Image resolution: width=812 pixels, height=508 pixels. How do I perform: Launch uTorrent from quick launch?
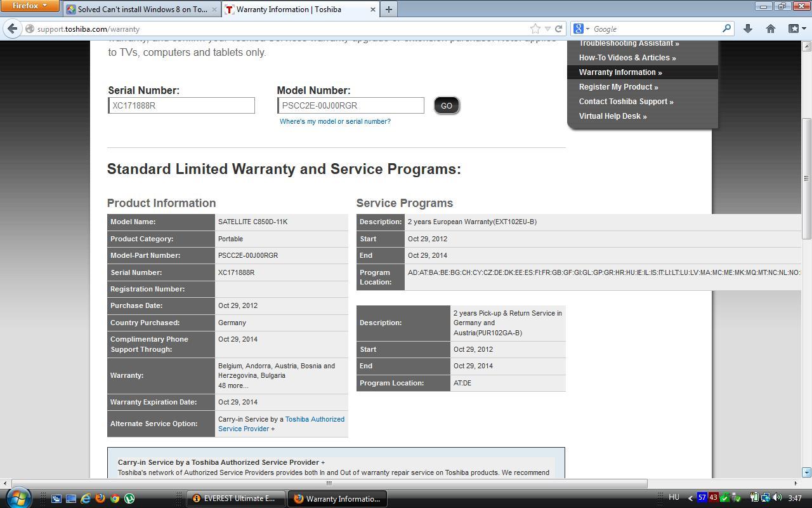point(129,498)
